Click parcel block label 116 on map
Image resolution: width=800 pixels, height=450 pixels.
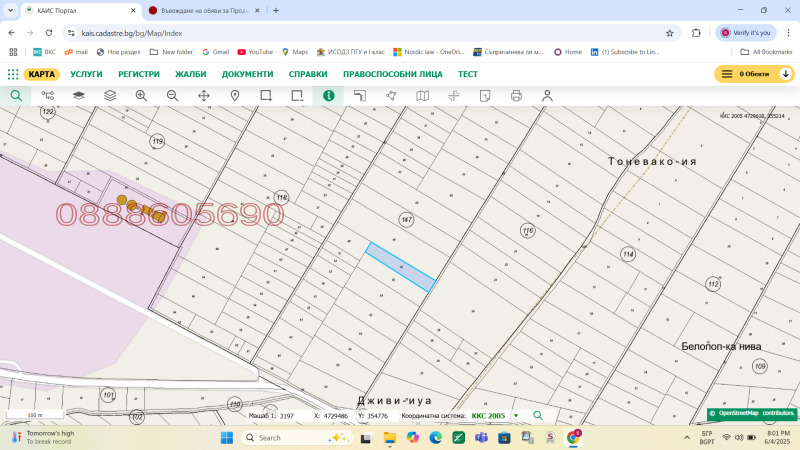pyautogui.click(x=528, y=231)
